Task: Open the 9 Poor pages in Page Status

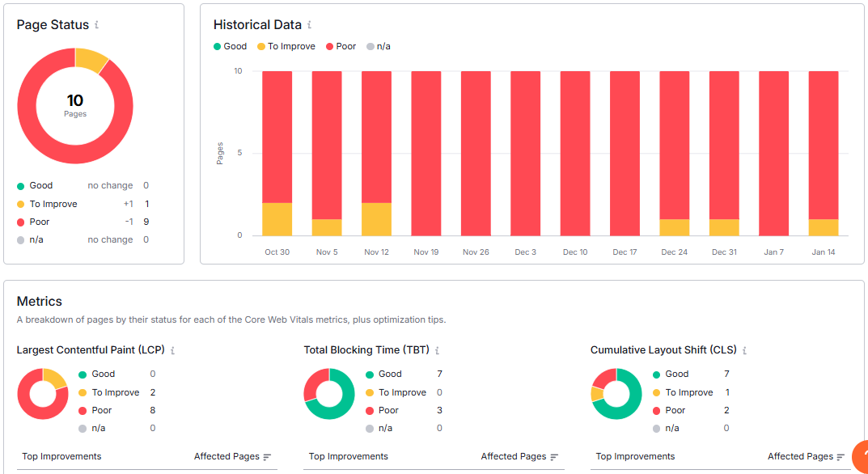Action: (x=146, y=222)
